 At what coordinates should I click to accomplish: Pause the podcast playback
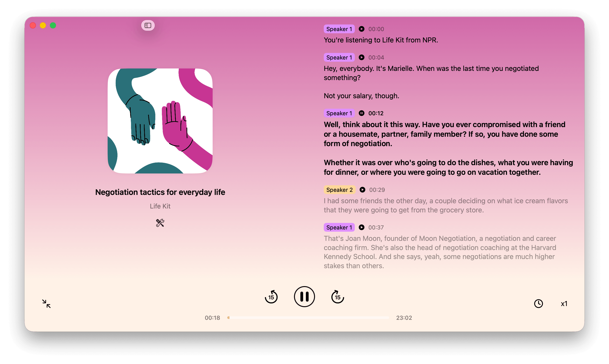coord(304,297)
